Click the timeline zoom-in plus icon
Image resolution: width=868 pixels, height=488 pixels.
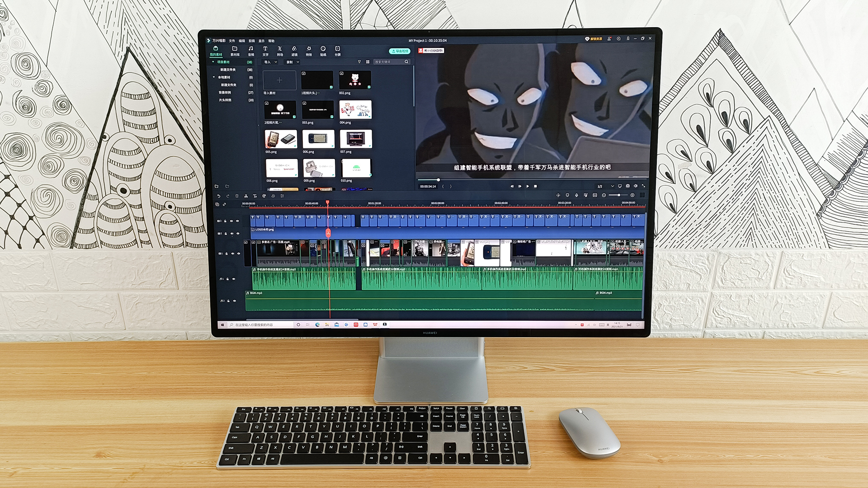(x=632, y=195)
